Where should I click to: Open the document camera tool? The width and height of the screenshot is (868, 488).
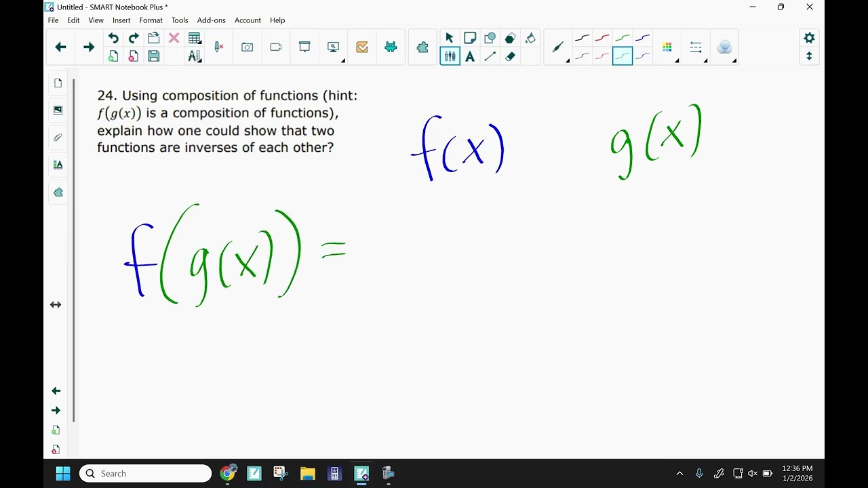tap(275, 47)
